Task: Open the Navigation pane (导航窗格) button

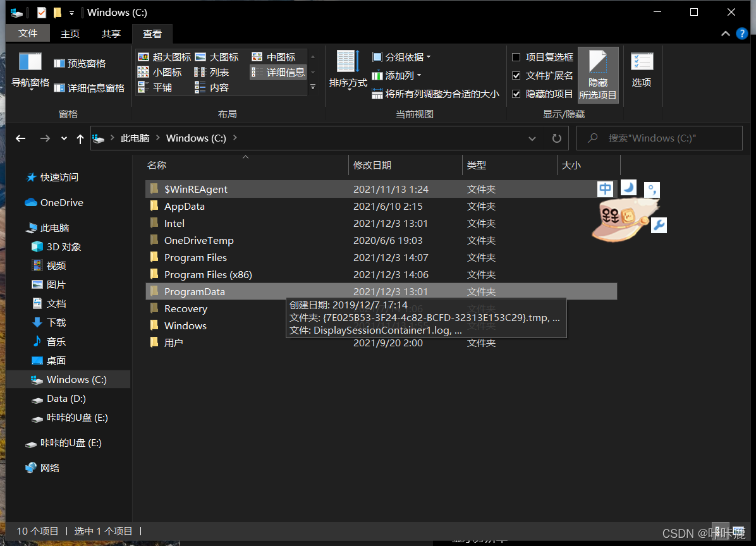Action: [30, 71]
